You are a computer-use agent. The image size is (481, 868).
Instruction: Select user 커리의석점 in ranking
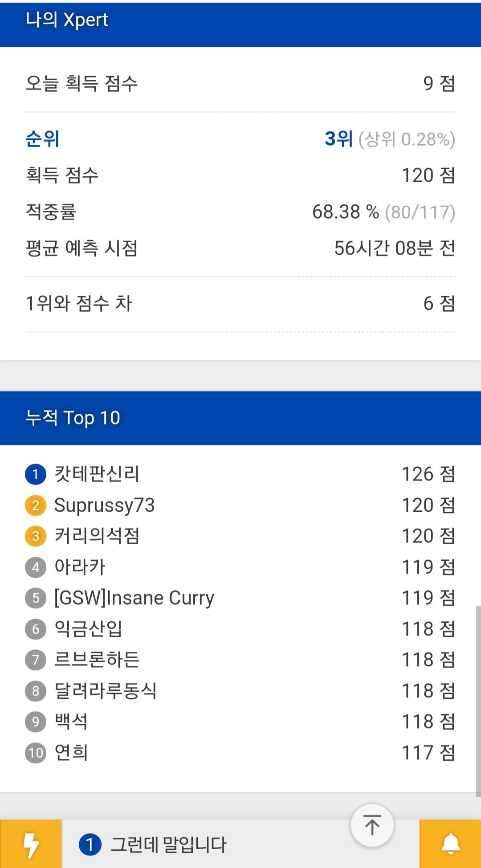coord(97,536)
